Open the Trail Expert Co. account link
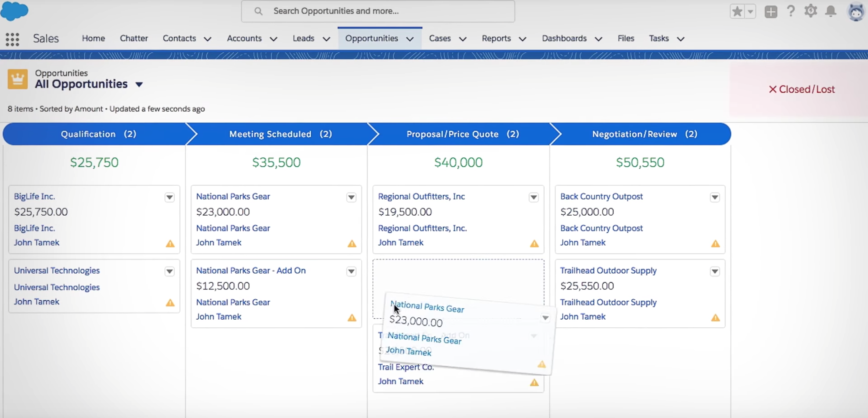The height and width of the screenshot is (418, 868). click(406, 367)
